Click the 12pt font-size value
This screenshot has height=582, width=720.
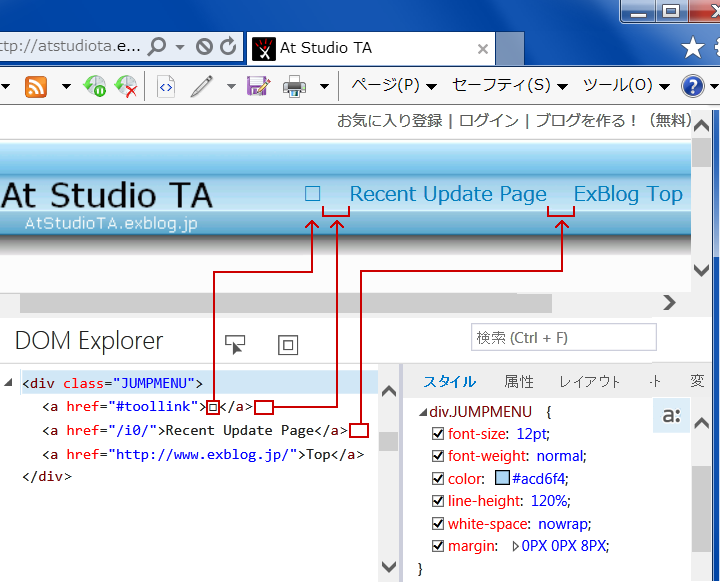531,434
